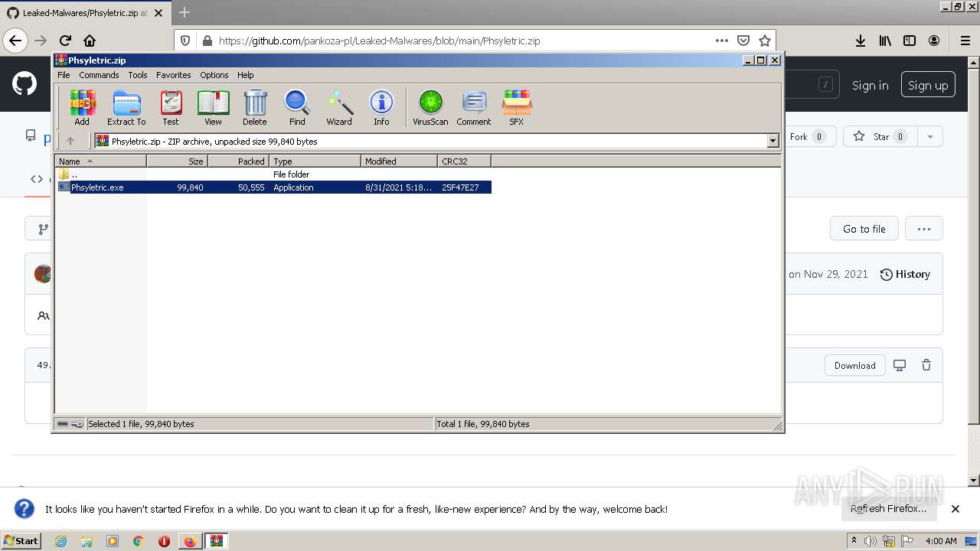Viewport: 980px width, 551px height.
Task: Sort file list by Name column
Action: point(100,161)
